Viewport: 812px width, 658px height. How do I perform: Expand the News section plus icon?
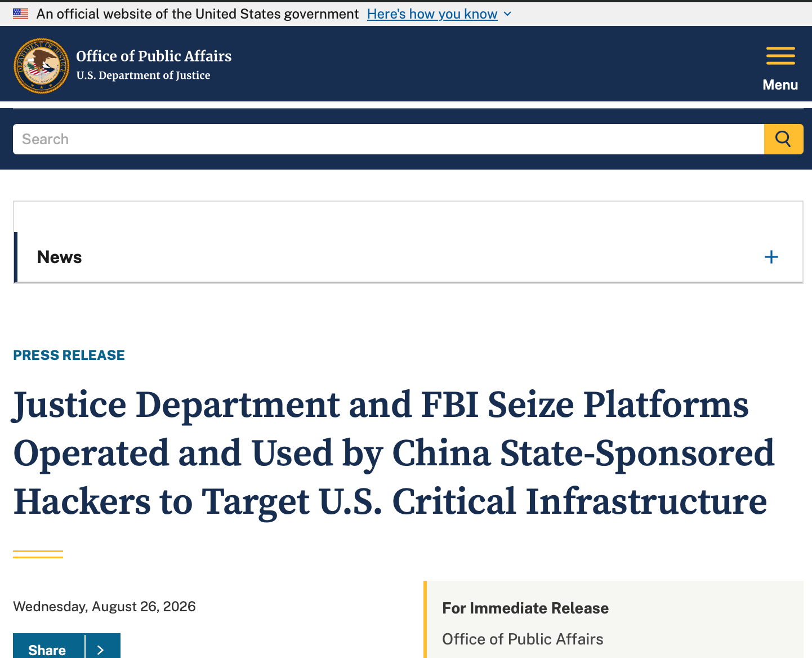tap(771, 257)
